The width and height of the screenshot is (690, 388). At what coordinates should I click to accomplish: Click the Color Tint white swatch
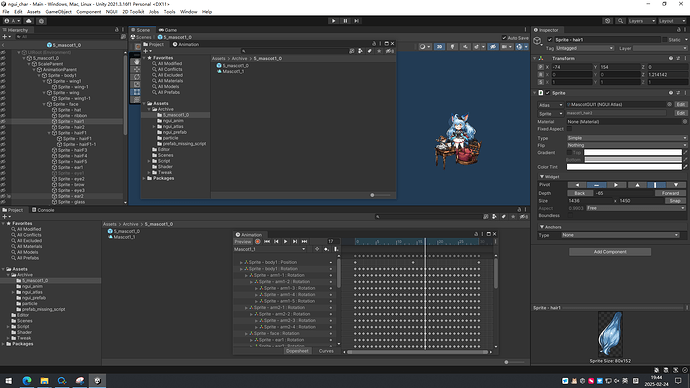[x=624, y=167]
